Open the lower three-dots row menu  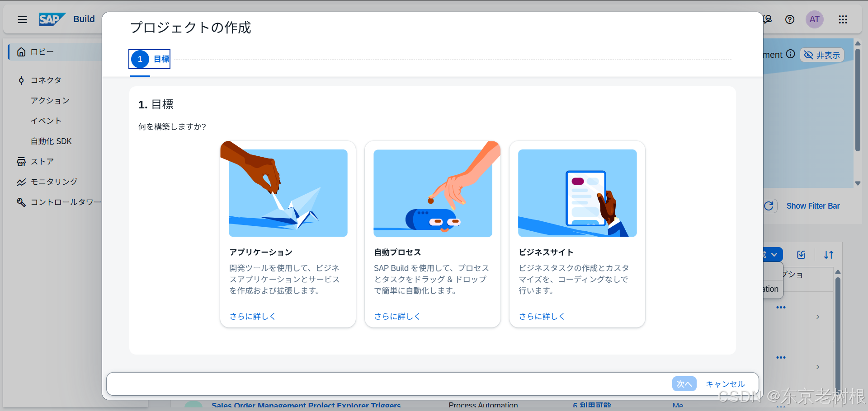point(781,358)
